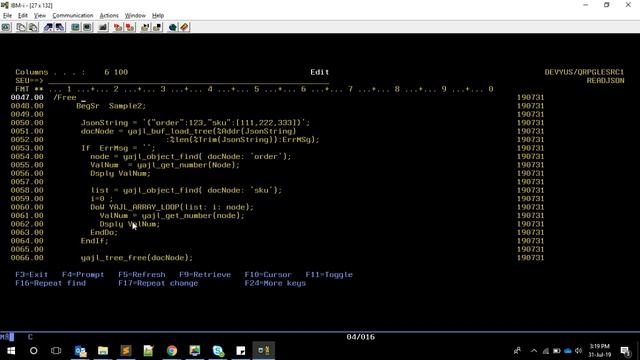Click the 'yajl_tree_free(docNode);' line
Viewport: 640px width, 360px height.
(x=137, y=258)
